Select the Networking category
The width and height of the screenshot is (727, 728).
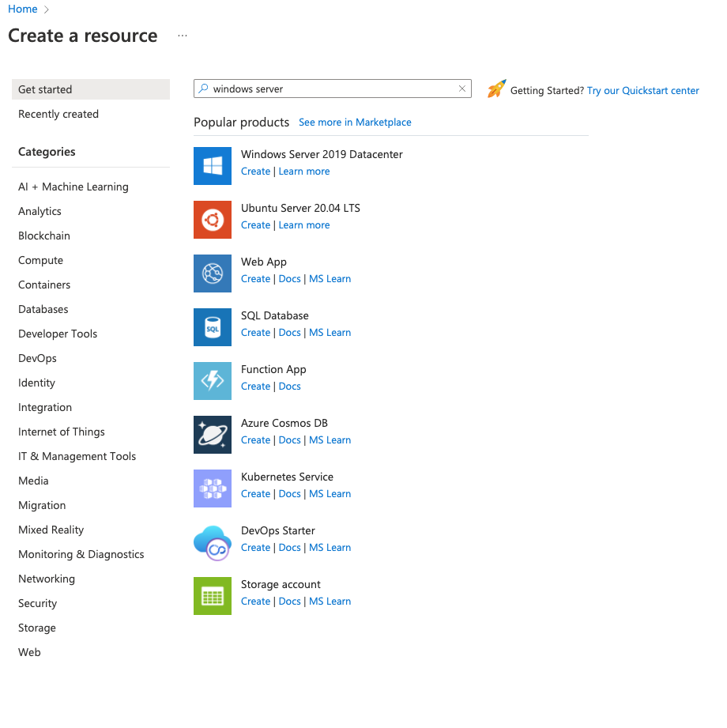[47, 579]
